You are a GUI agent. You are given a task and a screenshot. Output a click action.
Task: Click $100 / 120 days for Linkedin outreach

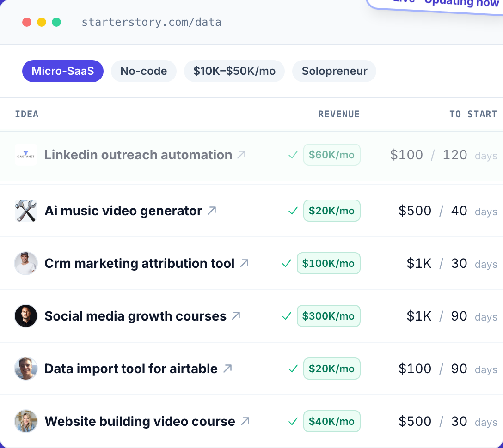click(x=443, y=155)
